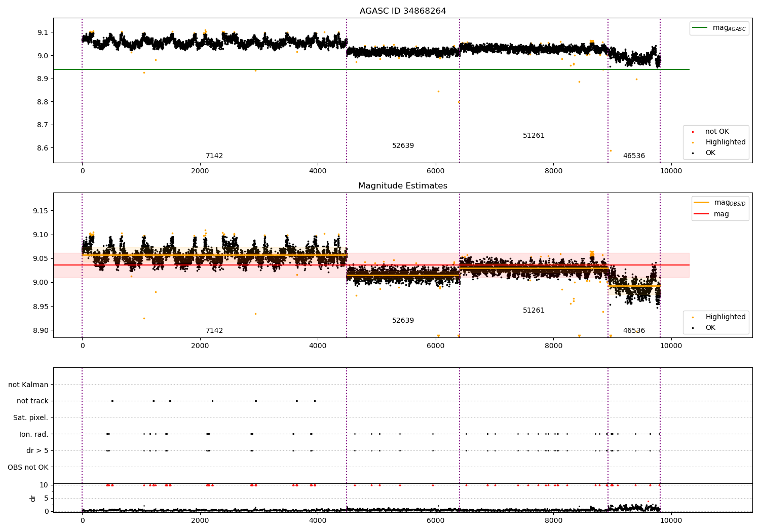This screenshot has width=760, height=532.
Task: Click the 8.95 y-axis tick label
Action: [41, 307]
